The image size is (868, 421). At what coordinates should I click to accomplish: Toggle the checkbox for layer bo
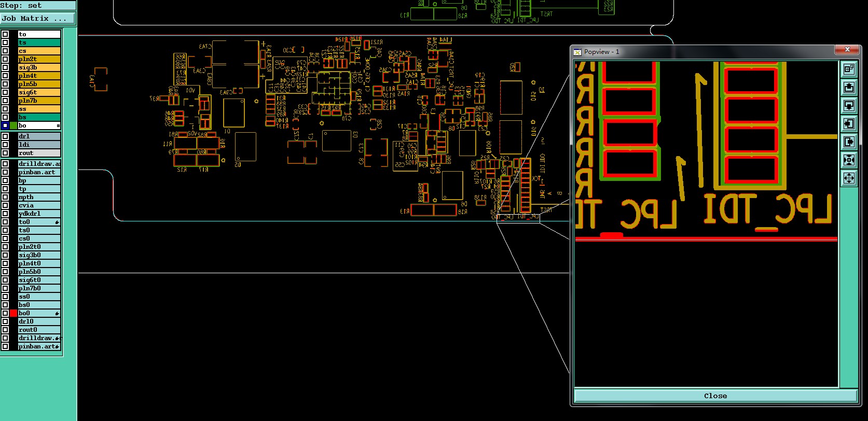(x=5, y=125)
